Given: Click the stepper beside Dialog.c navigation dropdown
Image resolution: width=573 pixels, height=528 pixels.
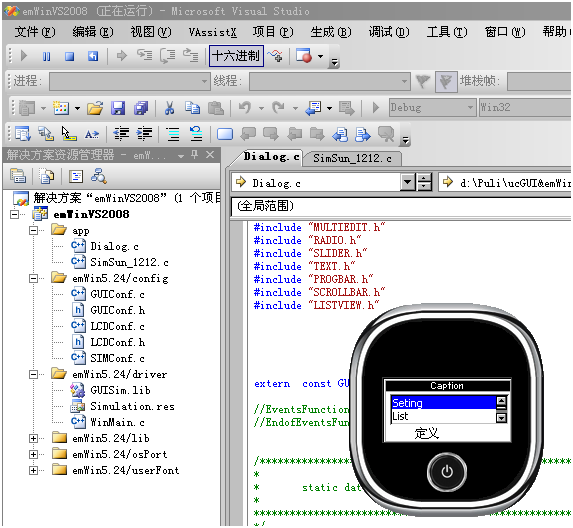Looking at the screenshot, I should tap(424, 182).
